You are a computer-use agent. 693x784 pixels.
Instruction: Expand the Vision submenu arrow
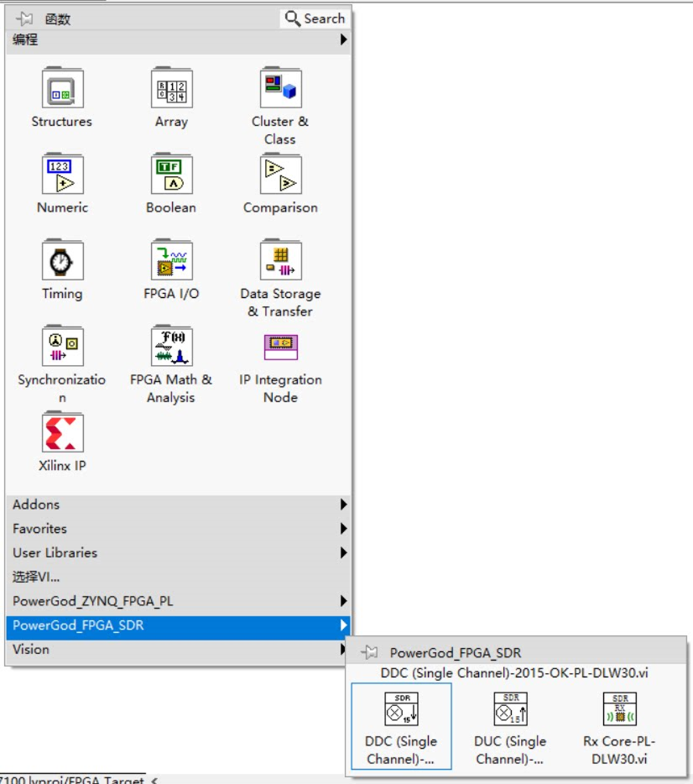(x=343, y=649)
